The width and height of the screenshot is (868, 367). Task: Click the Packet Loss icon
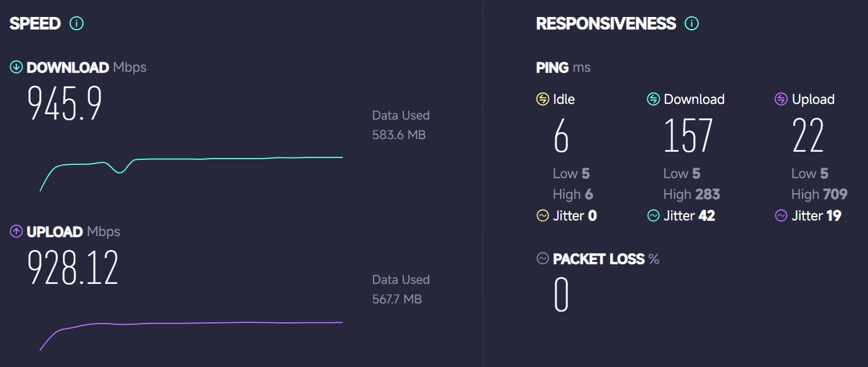point(542,259)
